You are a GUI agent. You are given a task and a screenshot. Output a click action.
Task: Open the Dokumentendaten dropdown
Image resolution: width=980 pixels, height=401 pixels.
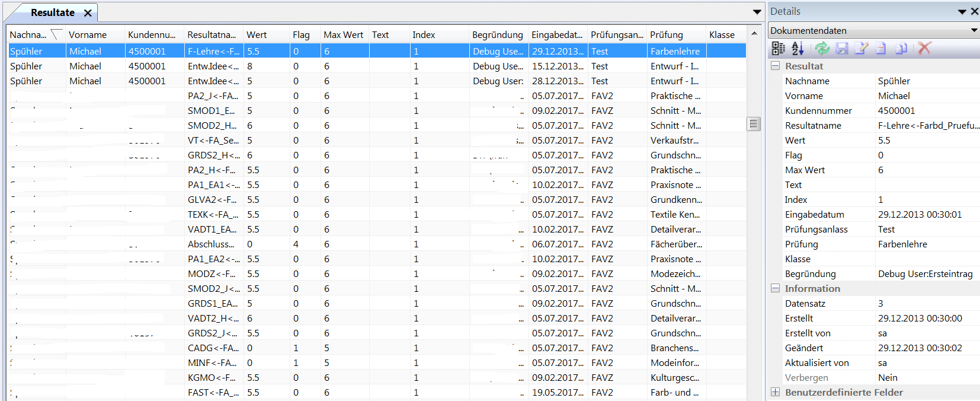tap(973, 30)
